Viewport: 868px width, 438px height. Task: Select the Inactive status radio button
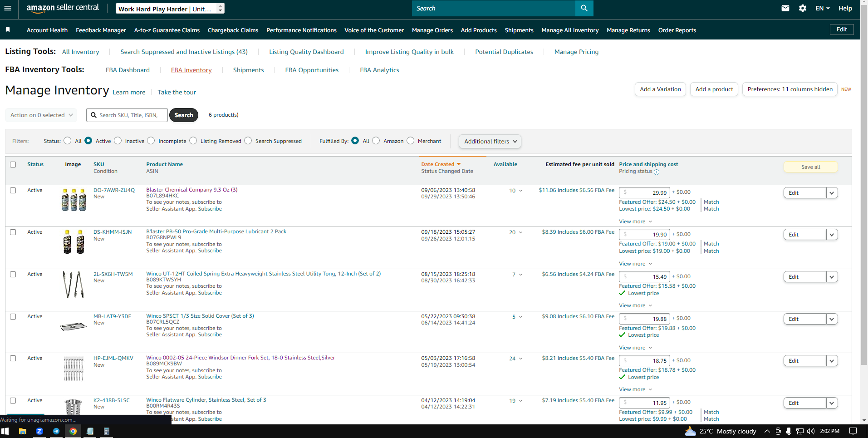(118, 141)
